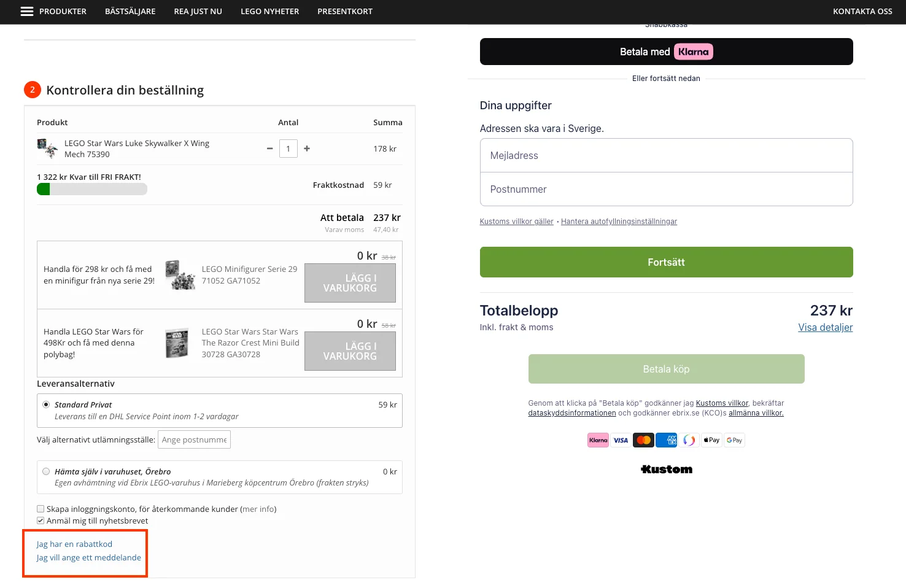Click the 178 kr product sum
Screen dimensions: 906x588
click(385, 149)
